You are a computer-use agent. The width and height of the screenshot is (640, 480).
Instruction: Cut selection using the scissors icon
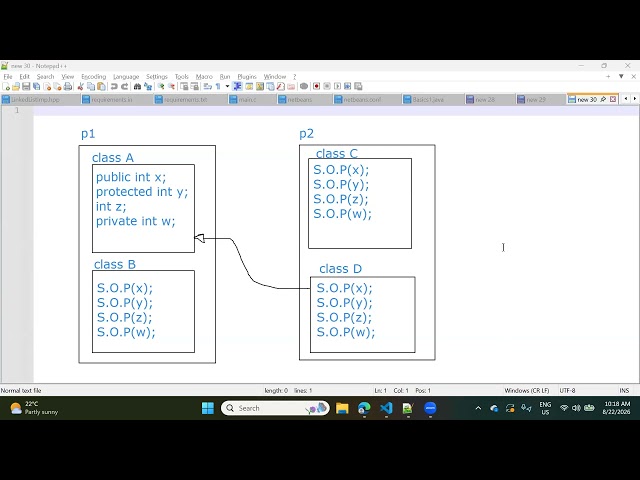point(80,87)
